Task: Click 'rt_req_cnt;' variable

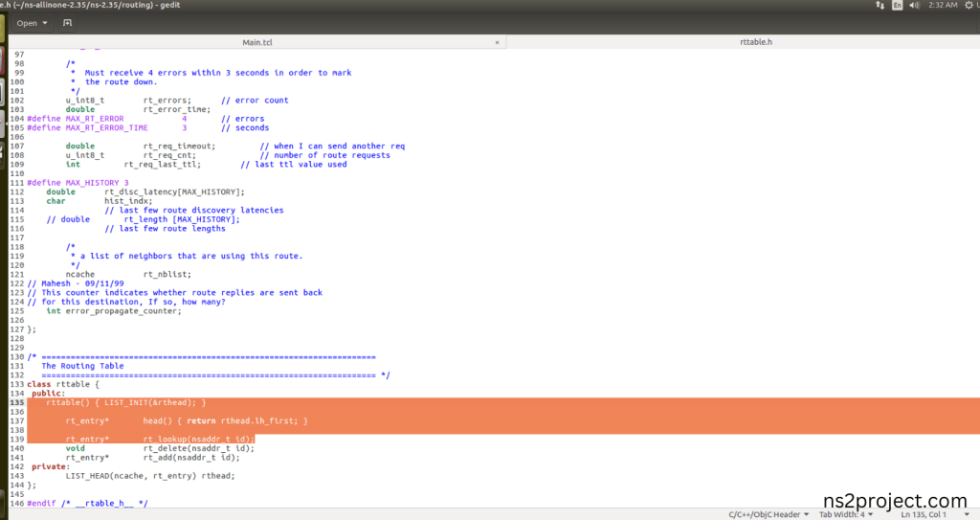Action: [169, 155]
